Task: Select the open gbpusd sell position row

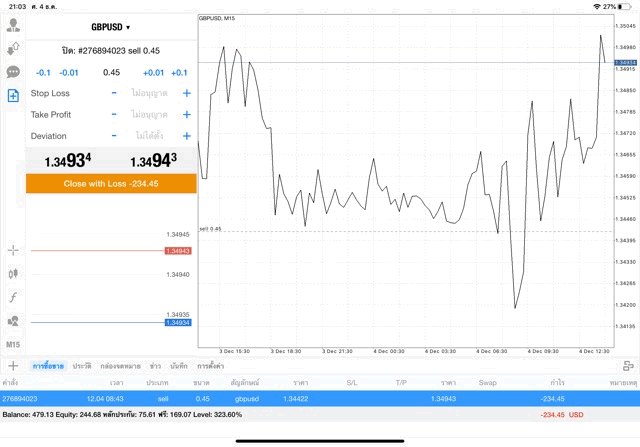Action: pyautogui.click(x=300, y=398)
